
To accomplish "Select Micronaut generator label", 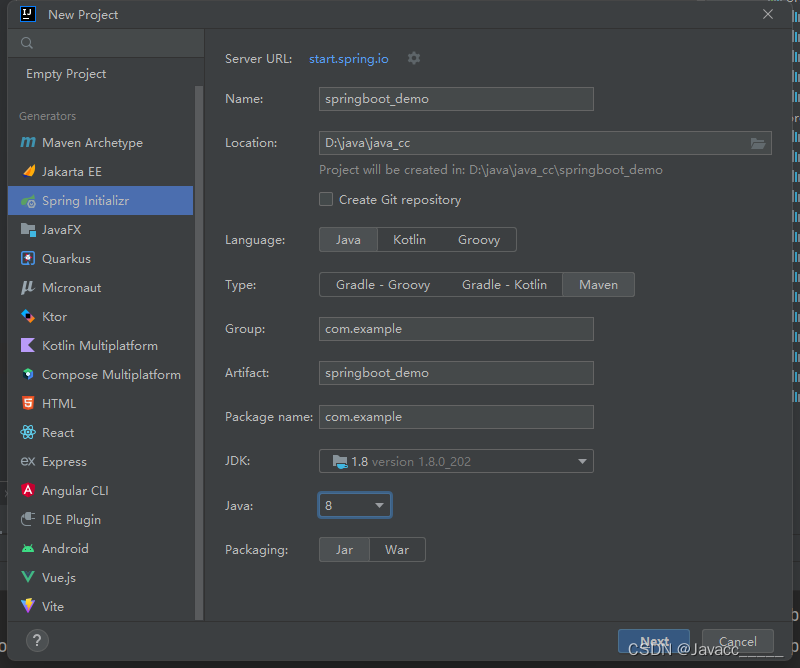I will pyautogui.click(x=71, y=288).
